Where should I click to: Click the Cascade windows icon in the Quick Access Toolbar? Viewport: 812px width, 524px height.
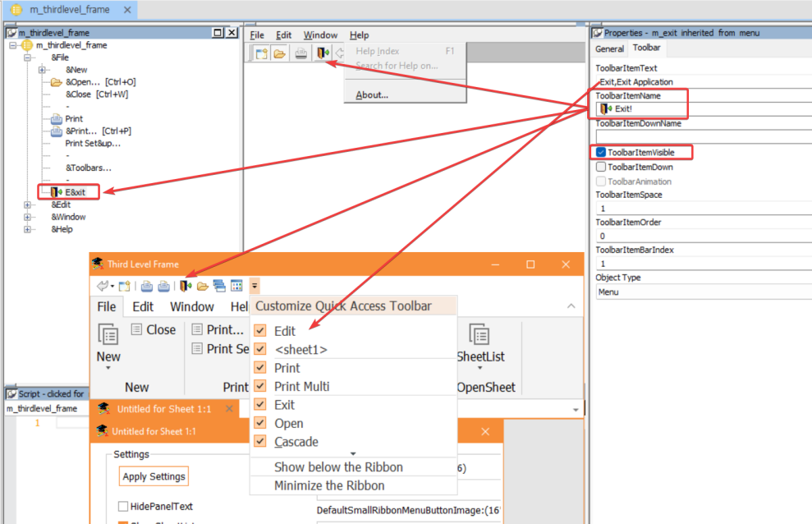click(219, 286)
